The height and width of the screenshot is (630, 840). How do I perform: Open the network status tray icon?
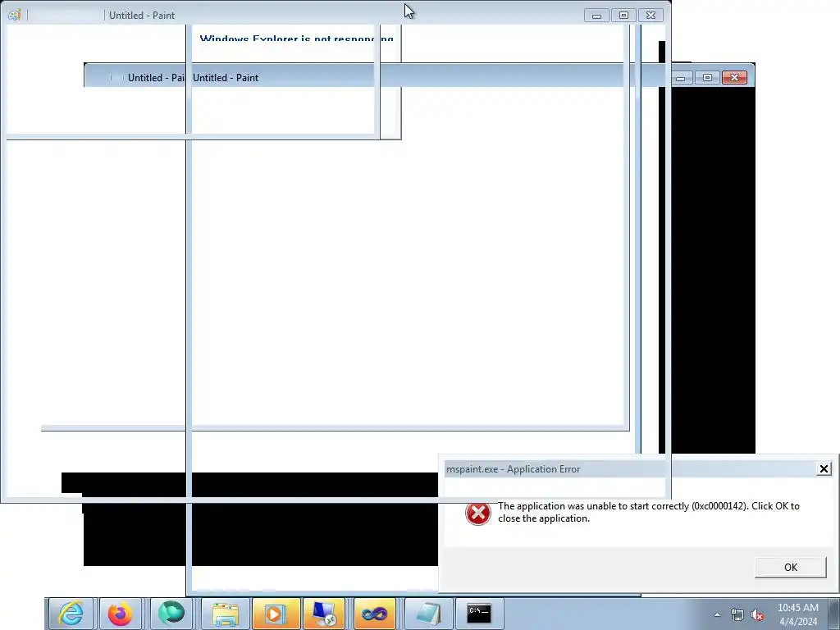(x=737, y=614)
